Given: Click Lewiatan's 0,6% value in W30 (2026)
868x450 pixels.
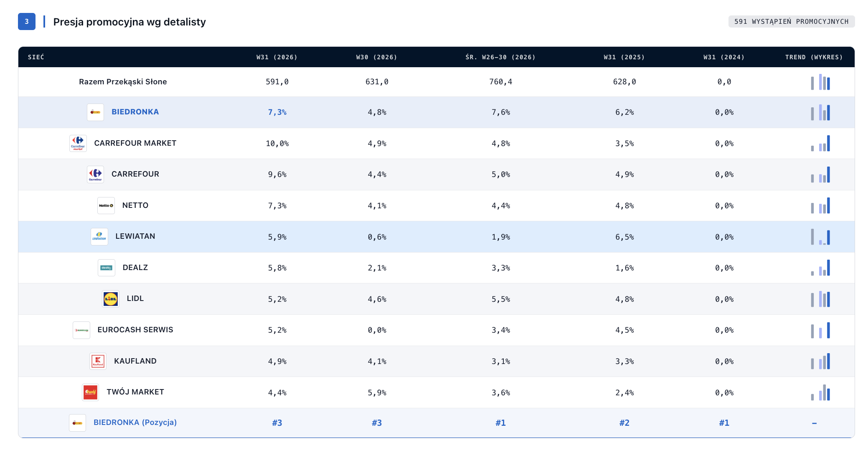Looking at the screenshot, I should coord(377,237).
